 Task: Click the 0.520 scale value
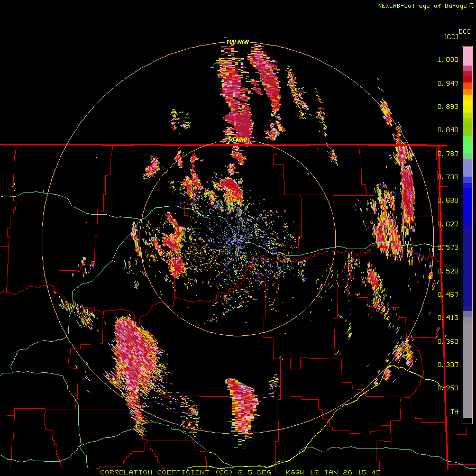[448, 271]
